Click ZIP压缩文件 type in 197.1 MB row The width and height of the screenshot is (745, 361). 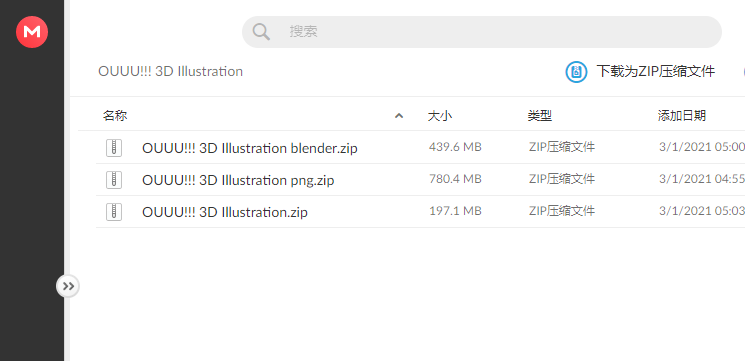pyautogui.click(x=562, y=211)
